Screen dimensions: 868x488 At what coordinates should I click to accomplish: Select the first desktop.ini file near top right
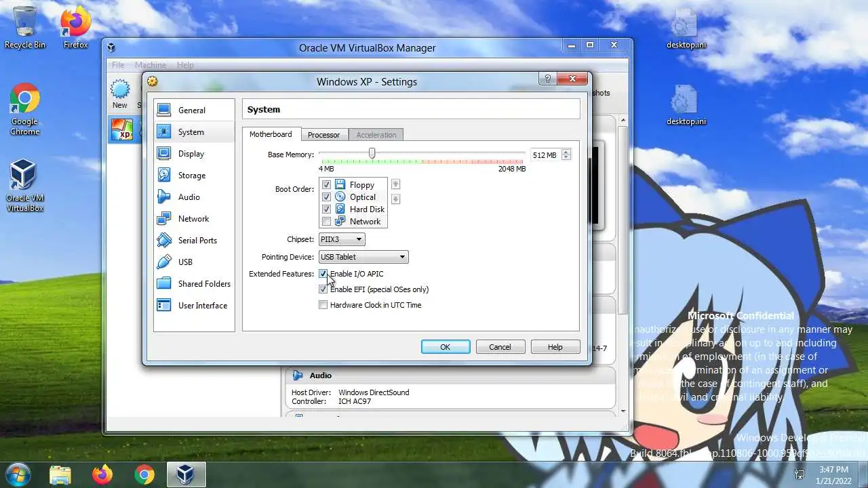(686, 28)
